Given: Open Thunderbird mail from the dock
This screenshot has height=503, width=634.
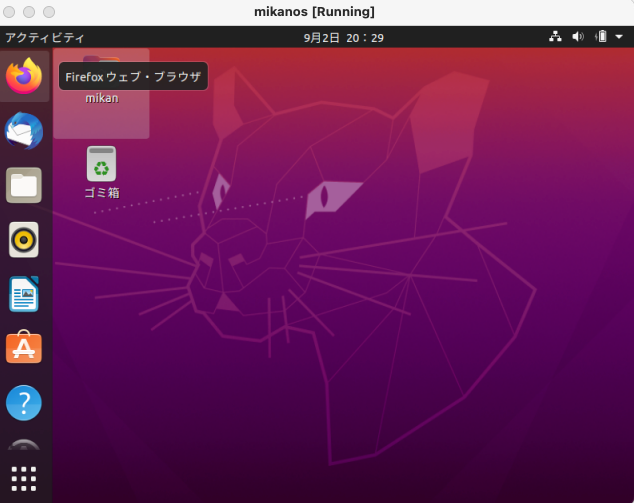Looking at the screenshot, I should 24,131.
